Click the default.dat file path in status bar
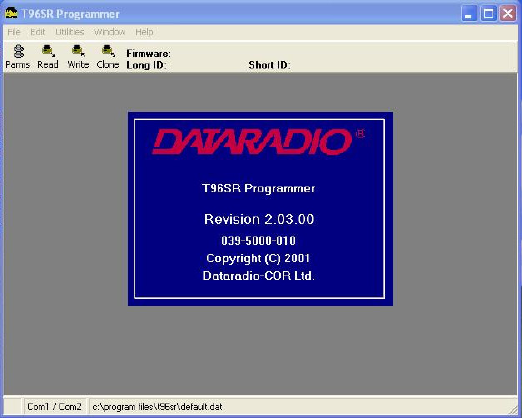The height and width of the screenshot is (418, 522). [x=157, y=407]
